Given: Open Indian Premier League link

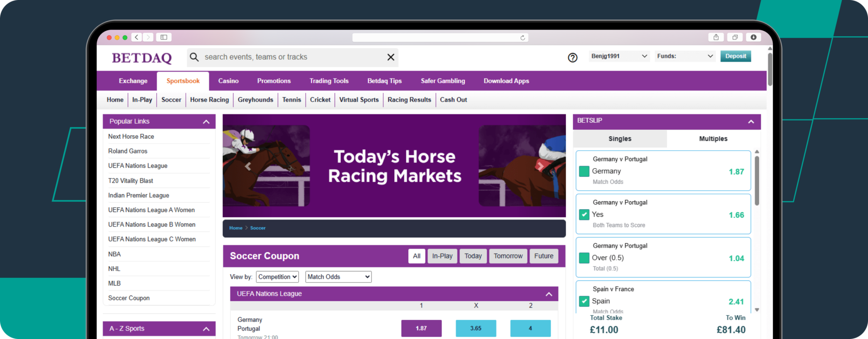Looking at the screenshot, I should pos(138,196).
